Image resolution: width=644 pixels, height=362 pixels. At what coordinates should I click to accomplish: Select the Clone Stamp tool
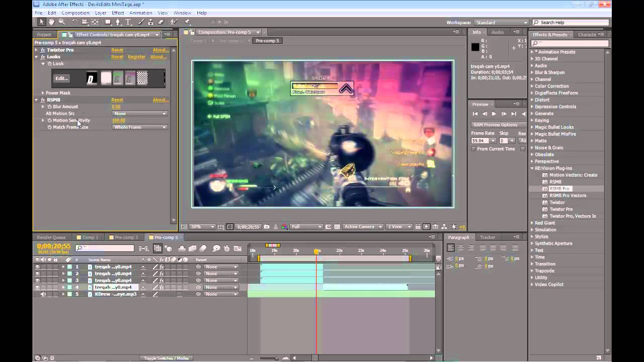tap(150, 22)
